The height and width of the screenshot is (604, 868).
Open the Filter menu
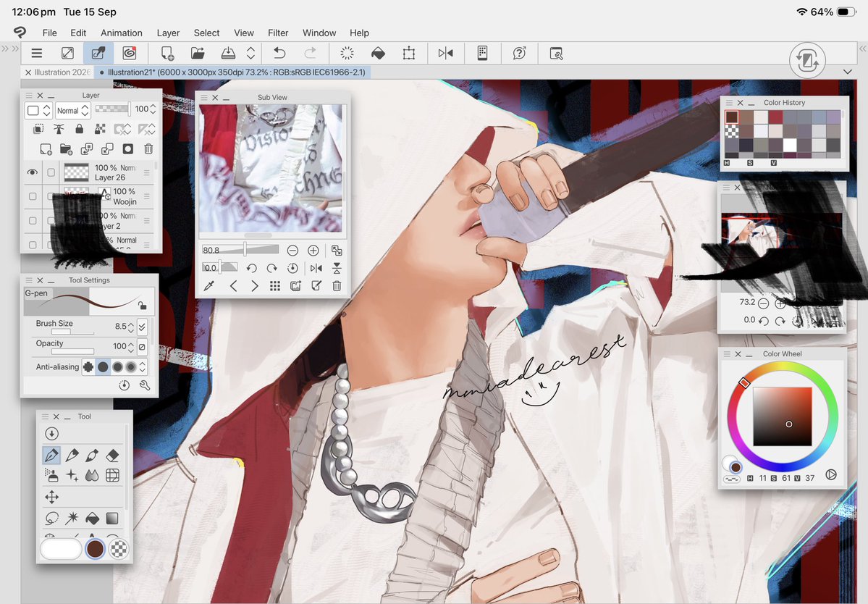click(x=278, y=33)
